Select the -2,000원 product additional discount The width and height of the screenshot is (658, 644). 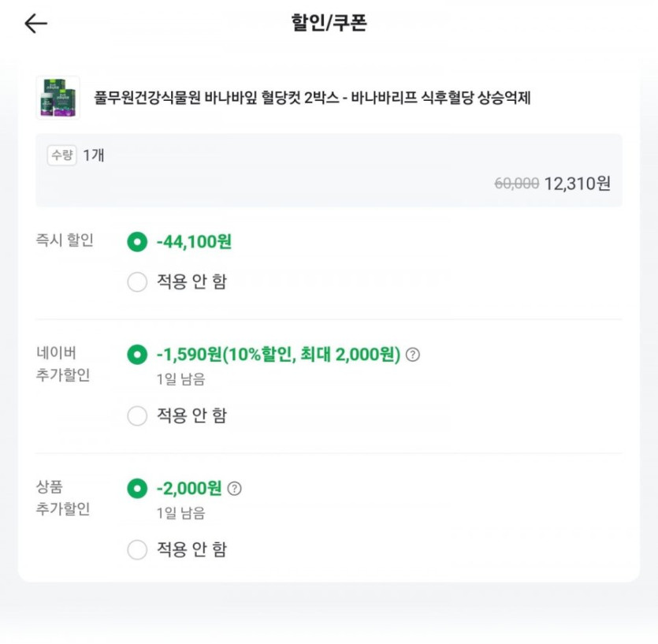pyautogui.click(x=137, y=489)
